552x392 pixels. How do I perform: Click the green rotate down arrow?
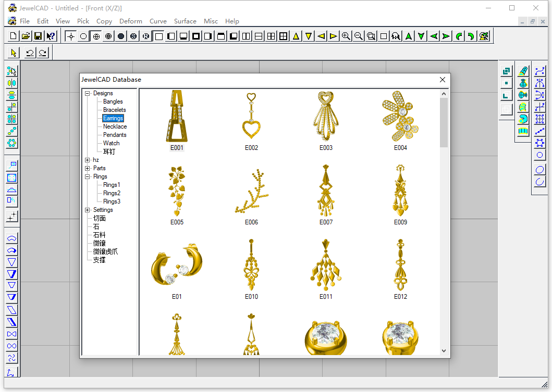click(x=421, y=36)
